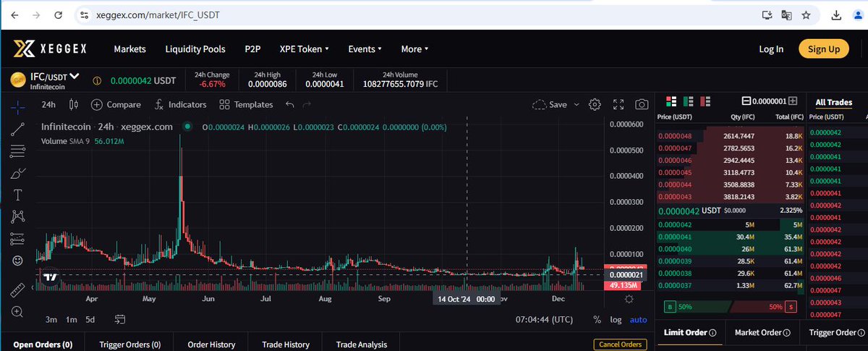Click the Cancel Orders button

click(620, 344)
